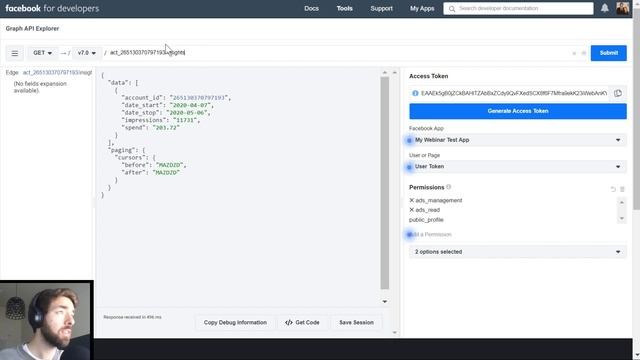Click the "spend" value 203.72
640x360 pixels.
[166, 128]
